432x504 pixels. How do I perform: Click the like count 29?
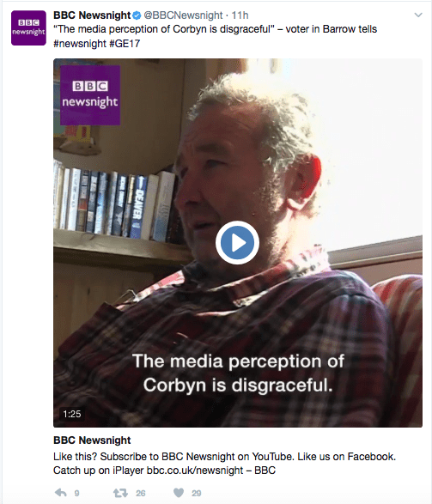coord(197,493)
